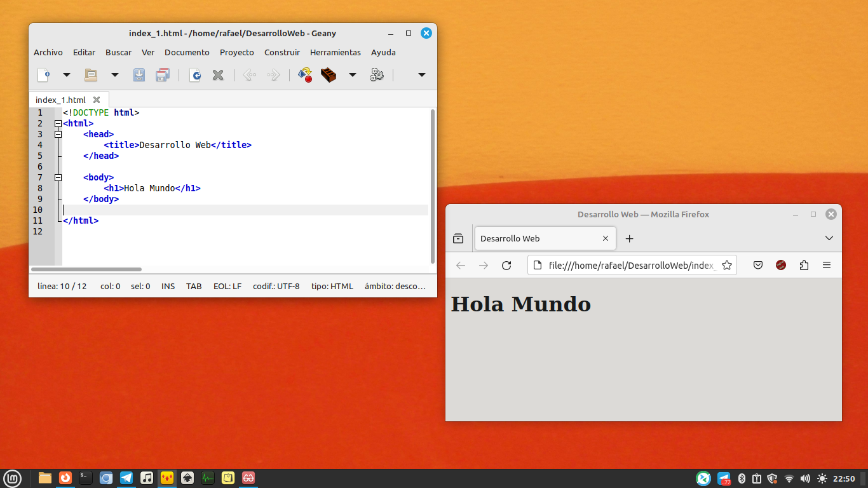Open Pocket save button in Firefox
The image size is (868, 488).
pyautogui.click(x=758, y=266)
